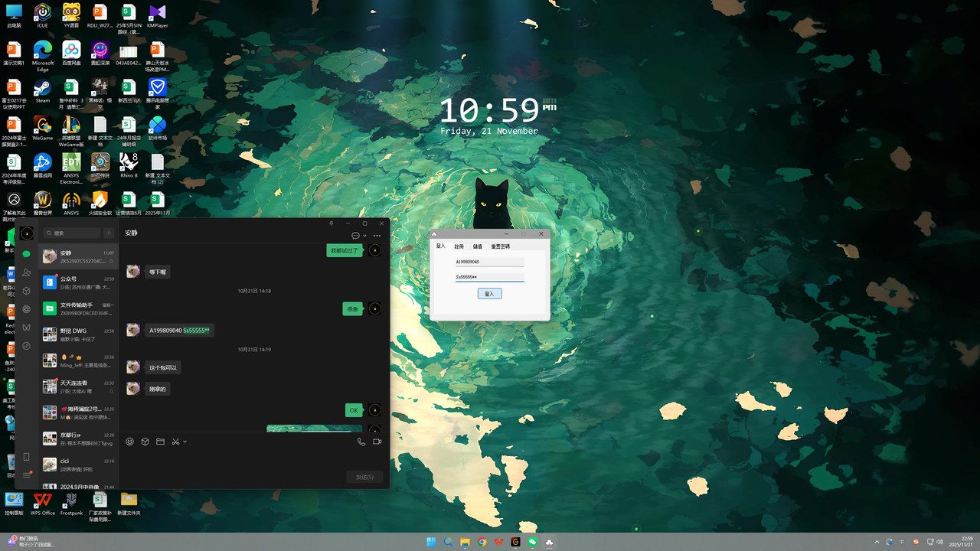The width and height of the screenshot is (980, 551).
Task: Open the YY语音 desktop shortcut
Action: [x=71, y=16]
